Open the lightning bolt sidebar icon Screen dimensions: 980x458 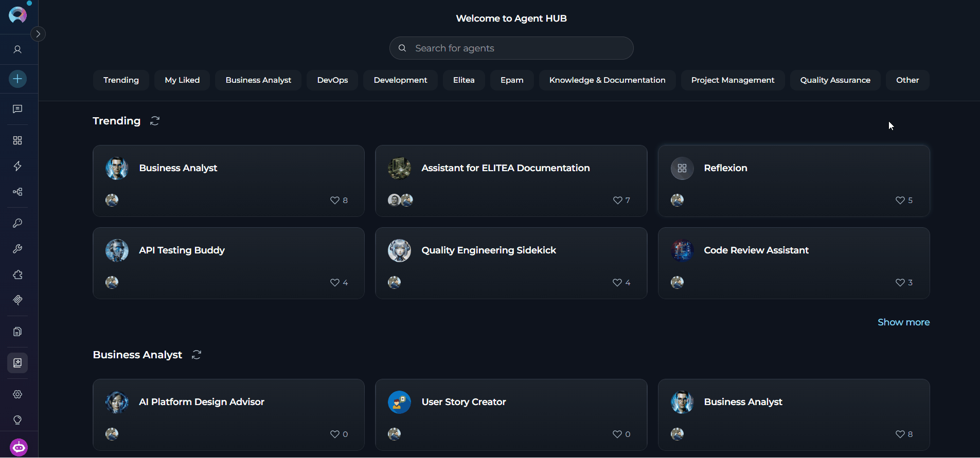click(x=17, y=166)
